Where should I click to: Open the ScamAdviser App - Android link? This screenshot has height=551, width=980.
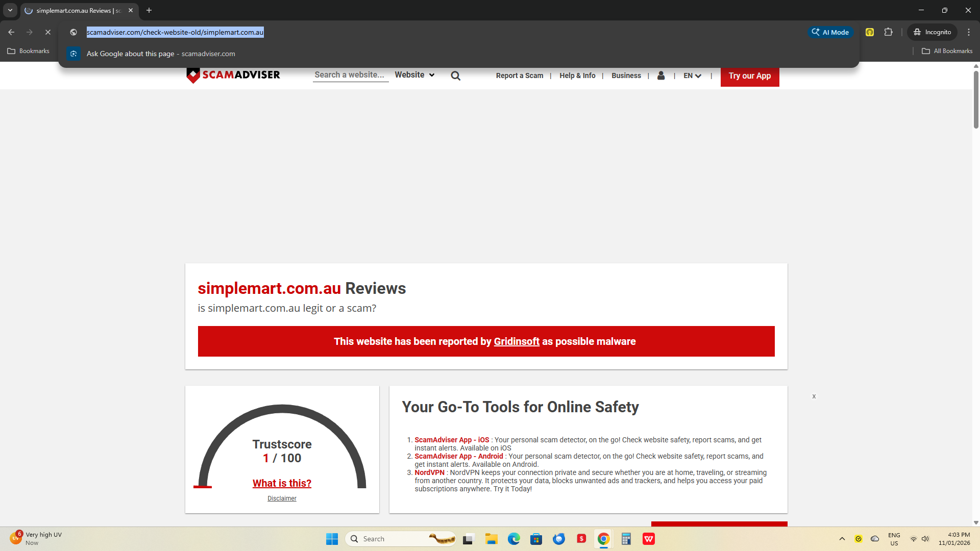pyautogui.click(x=459, y=456)
